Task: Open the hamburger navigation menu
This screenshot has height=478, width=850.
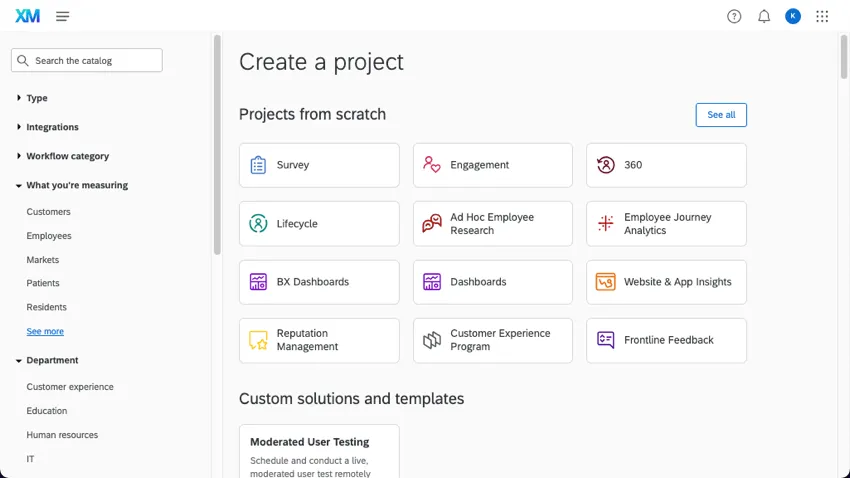Action: (x=63, y=16)
